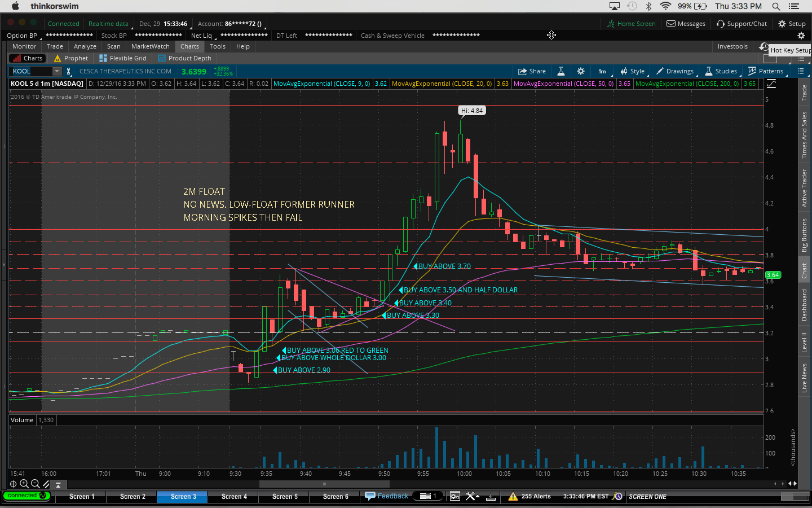Click the drawing line tool icon below chart
The image size is (812, 508).
[x=46, y=484]
